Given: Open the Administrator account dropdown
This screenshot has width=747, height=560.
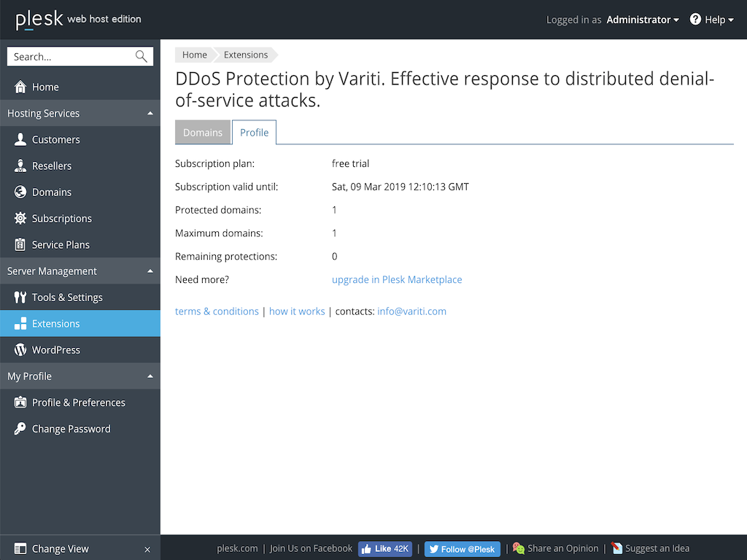Looking at the screenshot, I should click(x=642, y=20).
